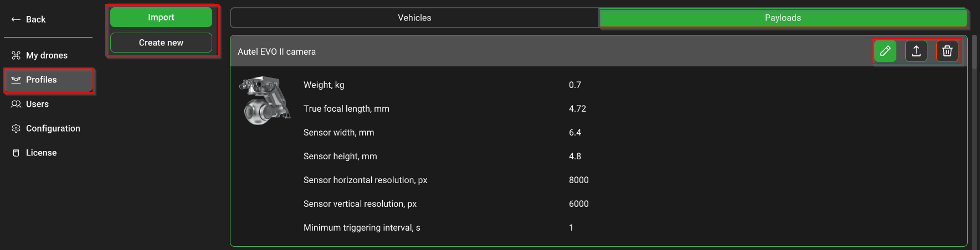This screenshot has width=980, height=250.
Task: Select the Payloads tab
Action: [x=783, y=18]
